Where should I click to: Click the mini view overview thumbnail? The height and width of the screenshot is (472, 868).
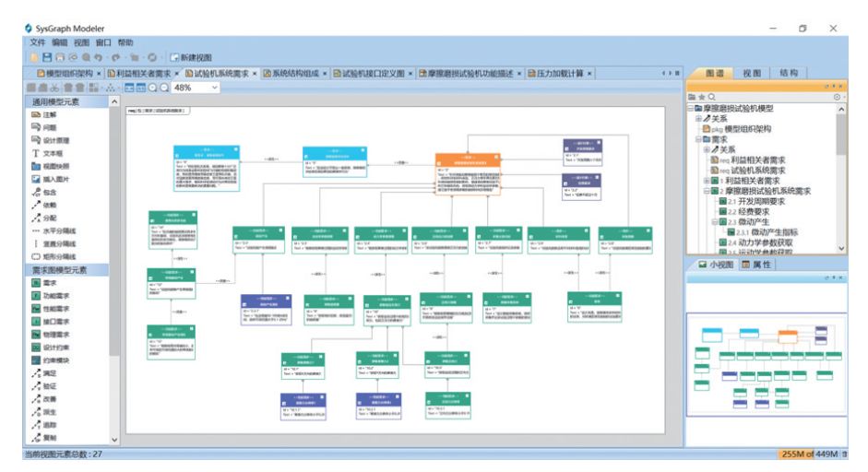pyautogui.click(x=767, y=365)
